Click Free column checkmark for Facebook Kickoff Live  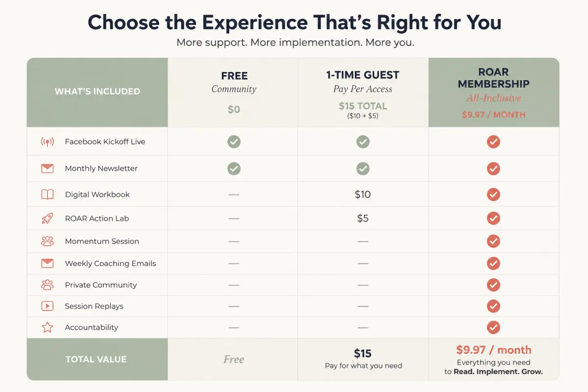pyautogui.click(x=234, y=142)
